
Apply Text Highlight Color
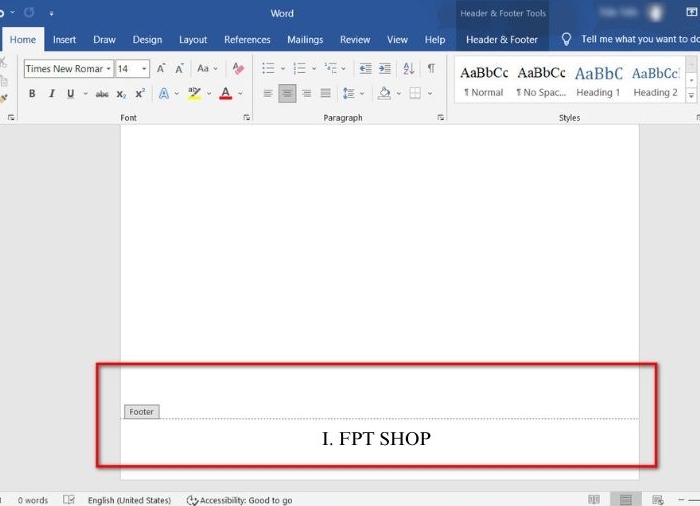pyautogui.click(x=194, y=94)
